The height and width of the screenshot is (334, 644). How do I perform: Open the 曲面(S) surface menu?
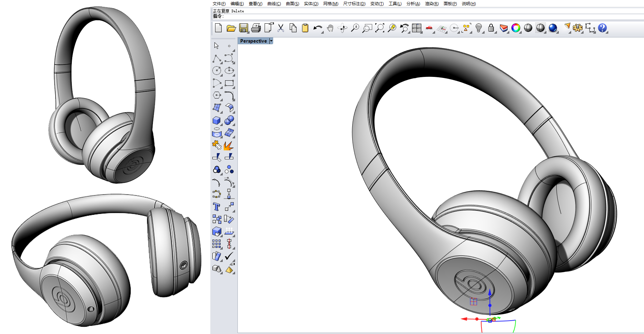tap(292, 4)
